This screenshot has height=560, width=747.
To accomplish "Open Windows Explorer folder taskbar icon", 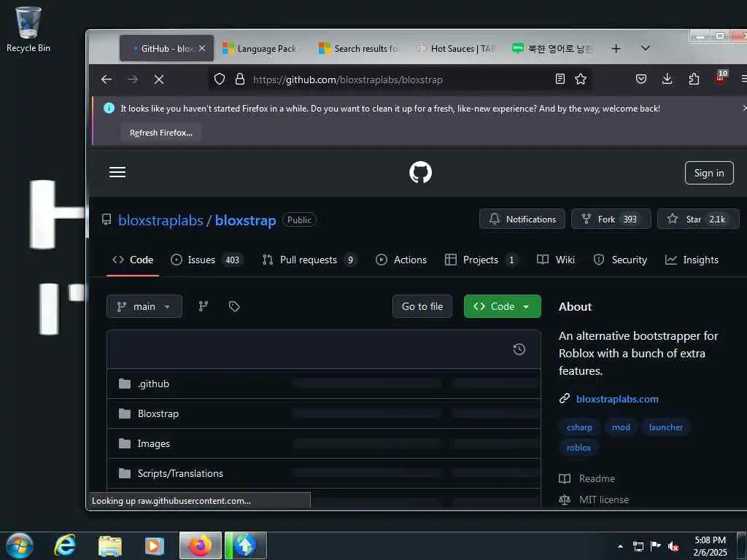I will coord(110,545).
